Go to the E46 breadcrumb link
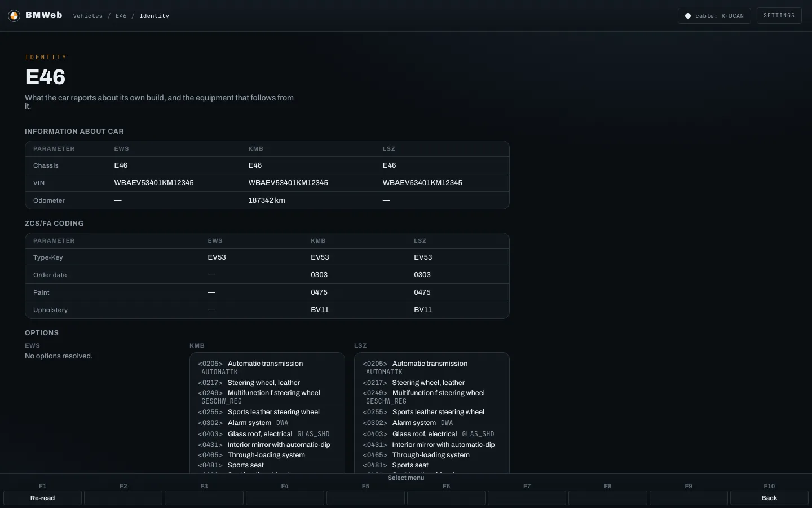 click(121, 16)
